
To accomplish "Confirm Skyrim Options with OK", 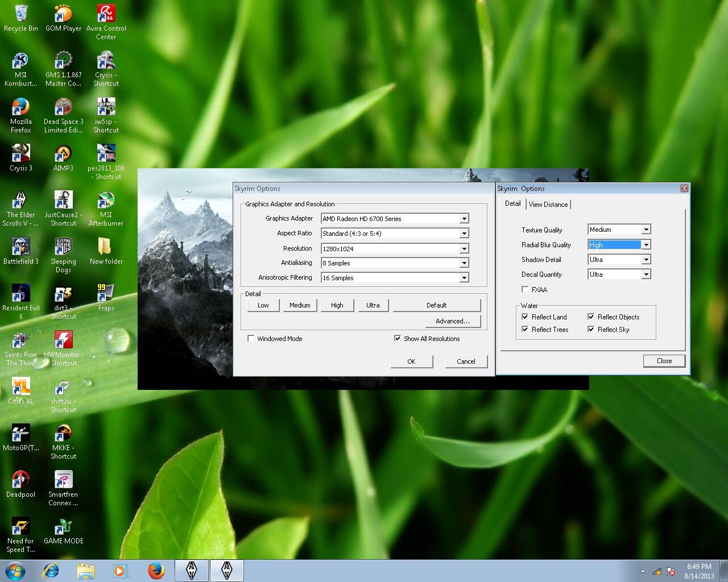I will pyautogui.click(x=412, y=361).
